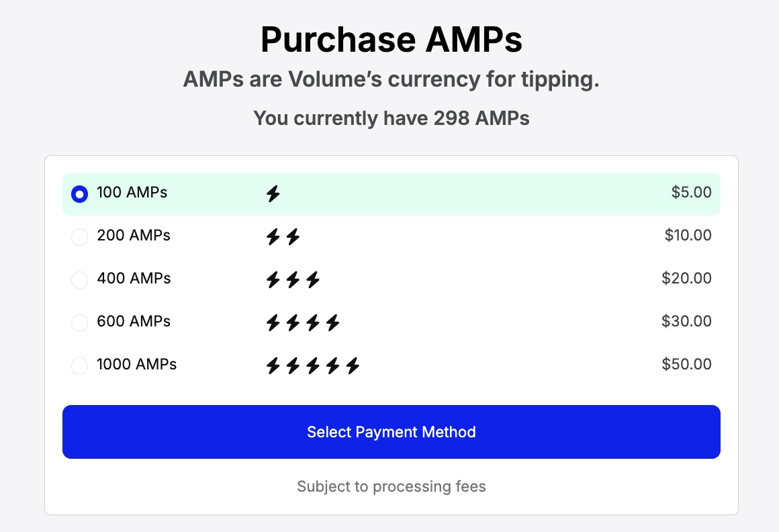Click the $10.00 price
Viewport: 779px width, 532px height.
click(x=688, y=235)
